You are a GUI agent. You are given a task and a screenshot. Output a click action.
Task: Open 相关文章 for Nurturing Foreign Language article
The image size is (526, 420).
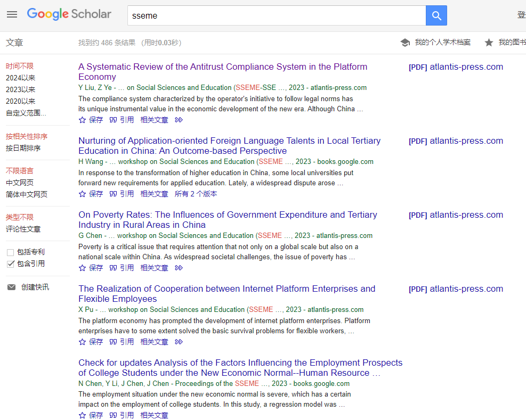point(155,194)
